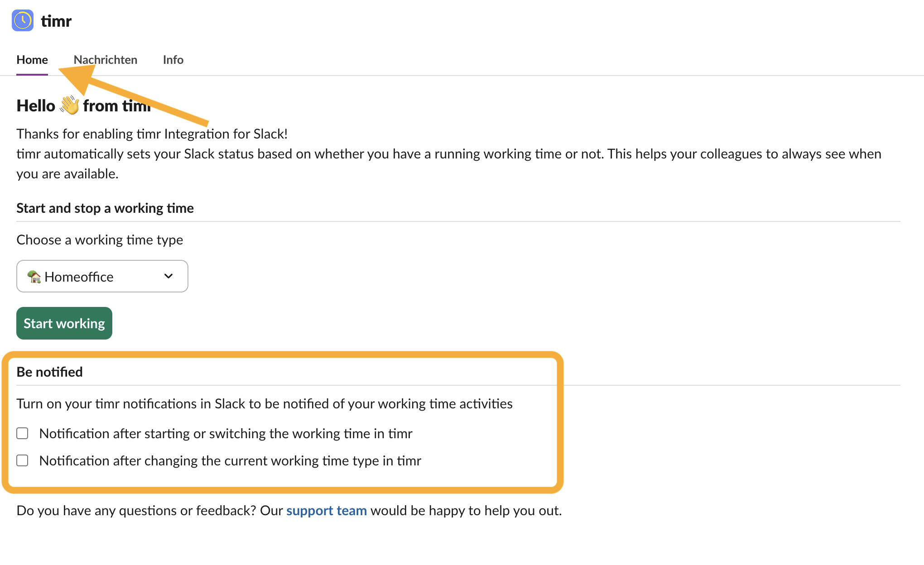This screenshot has height=565, width=924.
Task: Click the timr app name title
Action: (56, 21)
